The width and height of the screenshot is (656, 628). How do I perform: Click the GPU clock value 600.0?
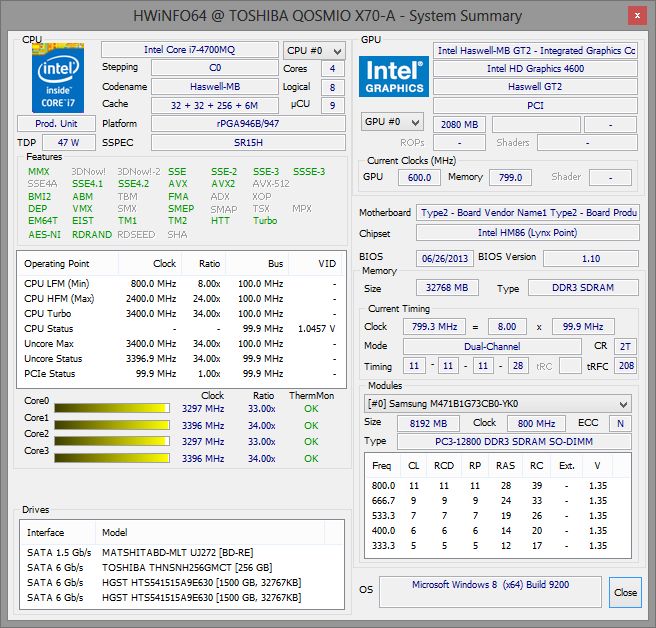click(x=419, y=177)
